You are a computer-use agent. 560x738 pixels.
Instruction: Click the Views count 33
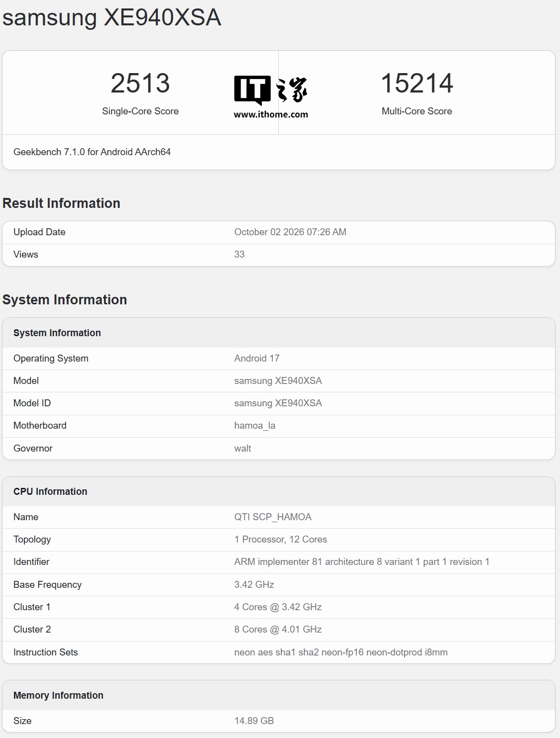point(240,255)
